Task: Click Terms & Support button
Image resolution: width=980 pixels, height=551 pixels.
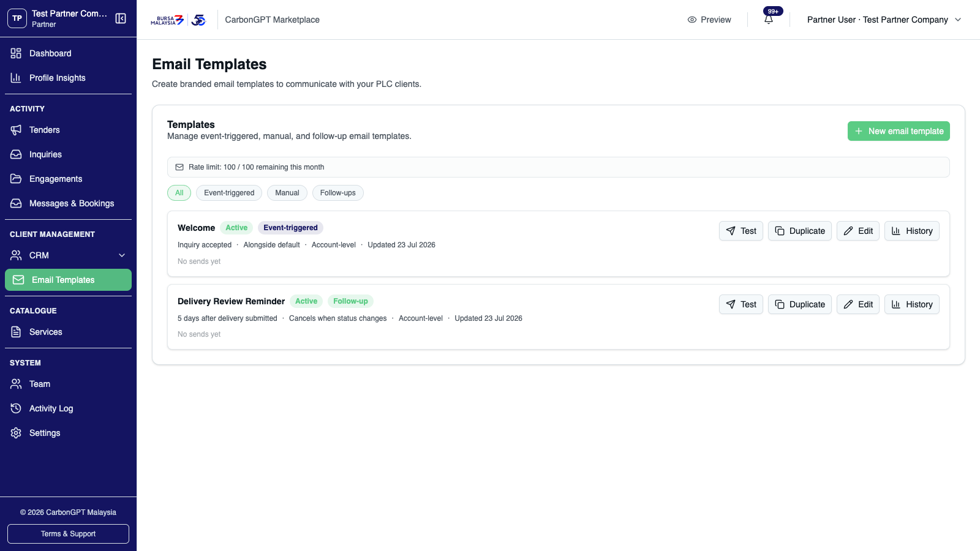Action: (68, 534)
